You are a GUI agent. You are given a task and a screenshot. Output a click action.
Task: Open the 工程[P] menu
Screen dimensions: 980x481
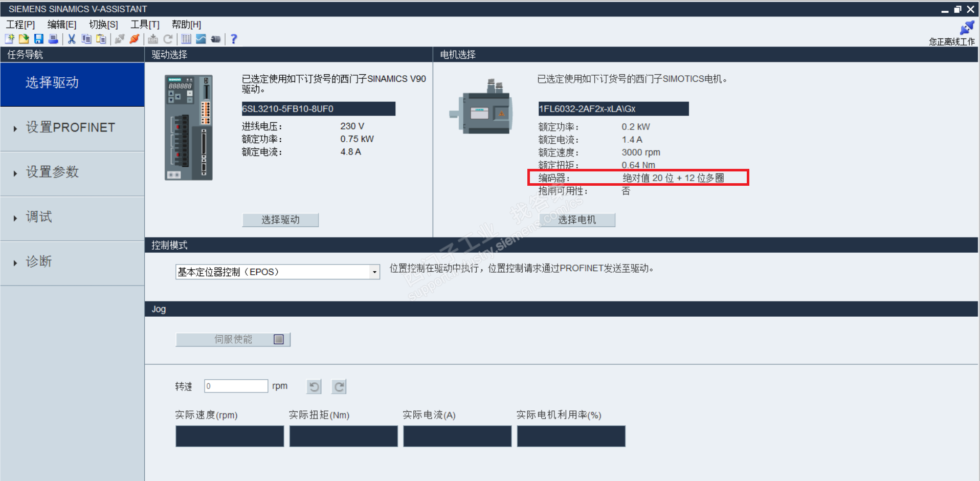20,25
